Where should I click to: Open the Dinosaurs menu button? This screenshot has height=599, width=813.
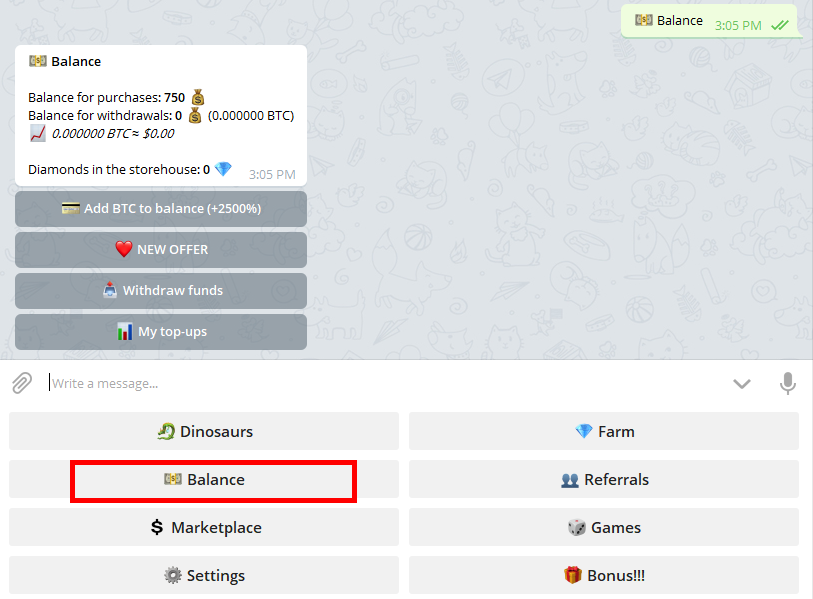204,432
